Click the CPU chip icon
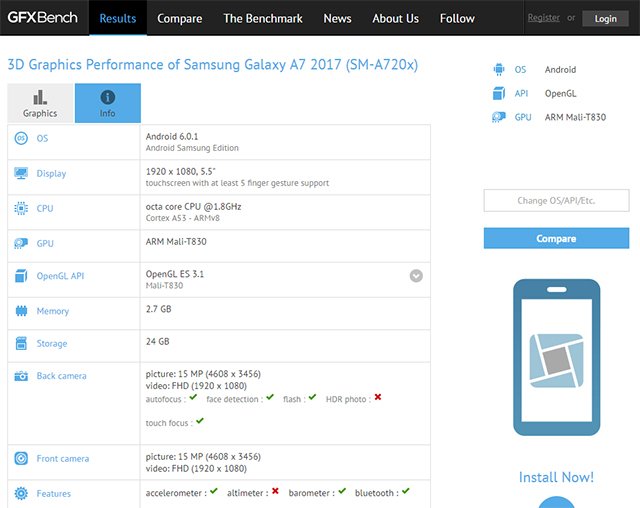Image resolution: width=640 pixels, height=508 pixels. point(21,209)
